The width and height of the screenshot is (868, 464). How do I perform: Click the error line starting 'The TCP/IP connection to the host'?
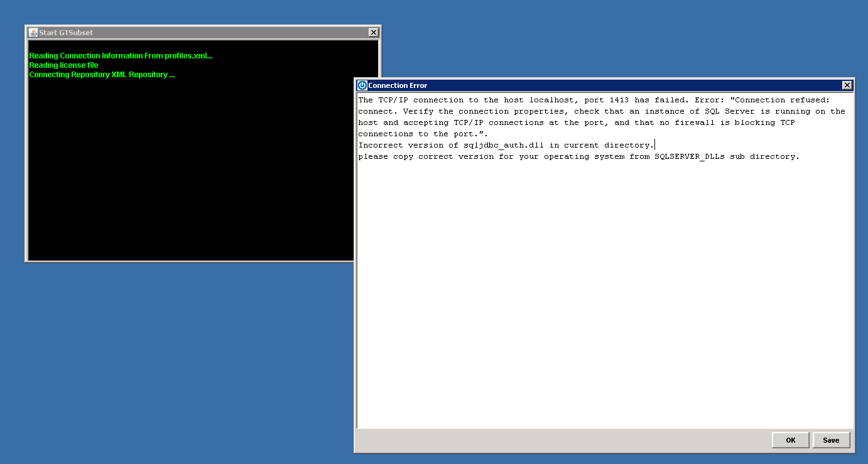(x=595, y=100)
